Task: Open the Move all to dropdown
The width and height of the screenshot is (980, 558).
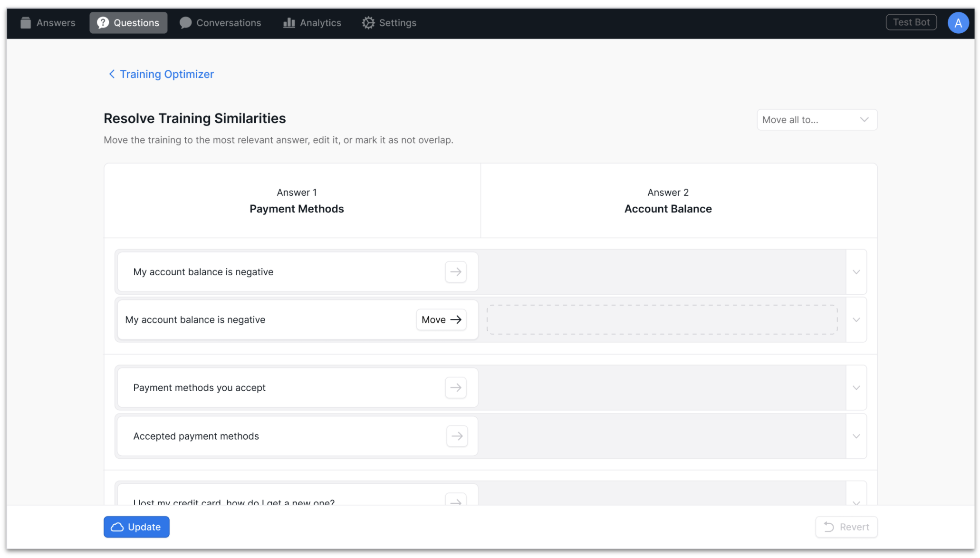Action: [x=817, y=120]
